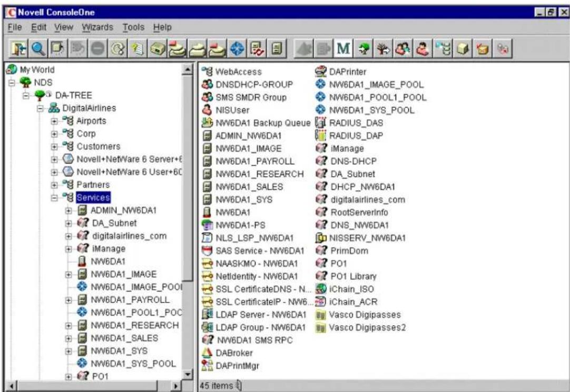Select RootServerInfo object
This screenshot has width=570, height=392.
pos(359,213)
